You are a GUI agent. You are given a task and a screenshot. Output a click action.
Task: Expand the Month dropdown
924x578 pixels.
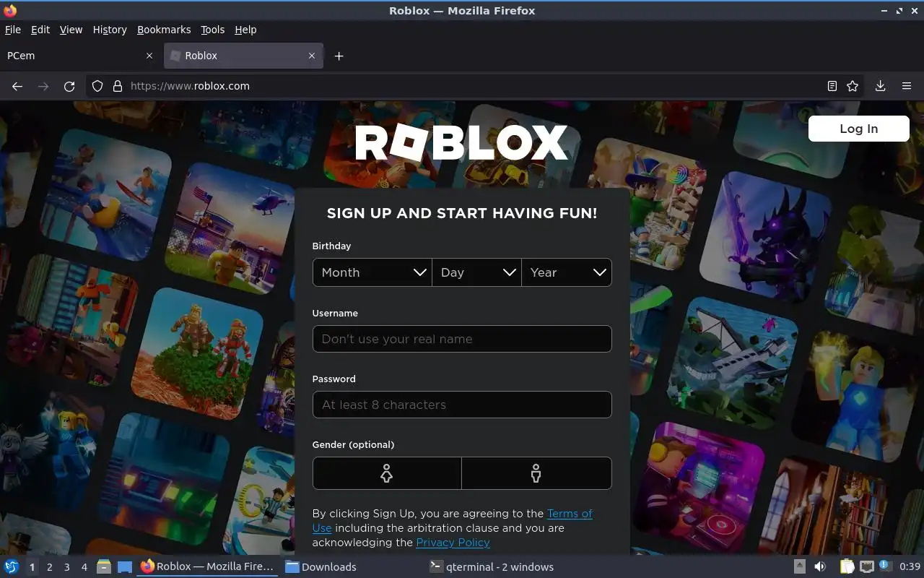(x=372, y=272)
